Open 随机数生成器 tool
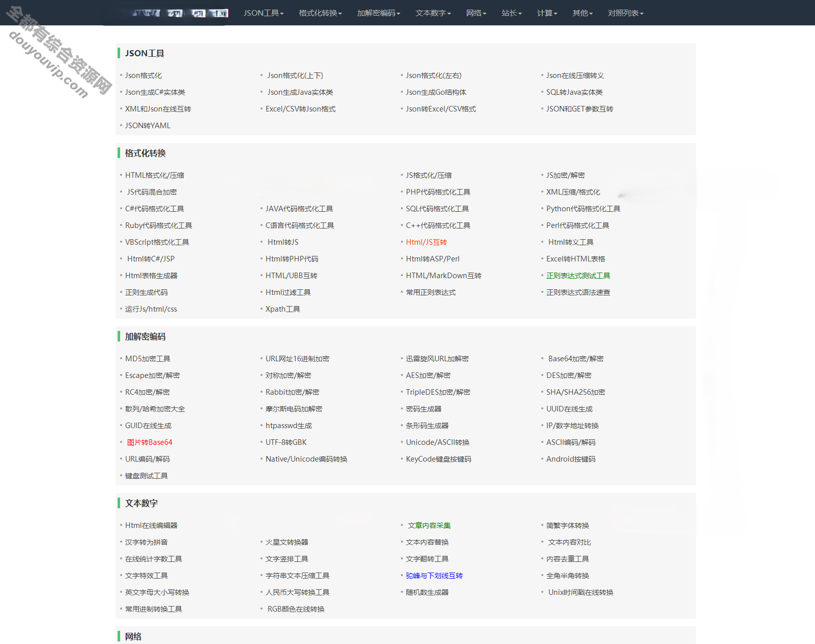The height and width of the screenshot is (644, 815). (427, 592)
